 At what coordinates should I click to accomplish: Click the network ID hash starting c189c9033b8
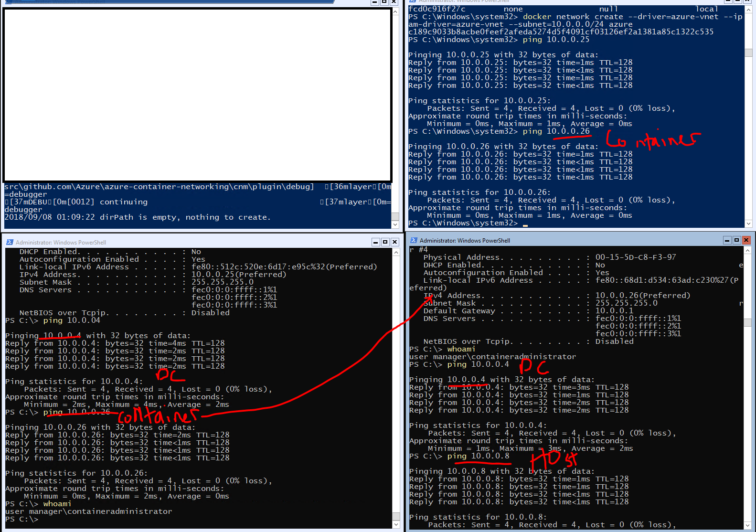click(561, 32)
